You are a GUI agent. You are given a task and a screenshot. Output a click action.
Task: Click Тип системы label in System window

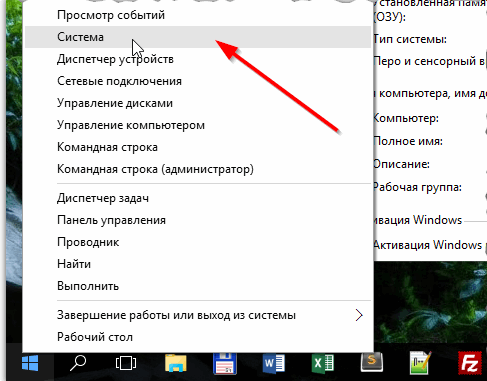pos(410,39)
